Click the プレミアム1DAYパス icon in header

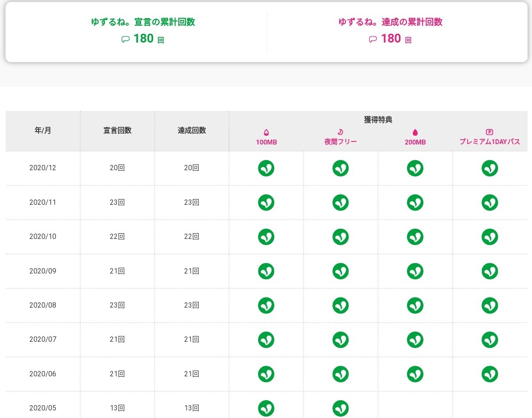[489, 132]
